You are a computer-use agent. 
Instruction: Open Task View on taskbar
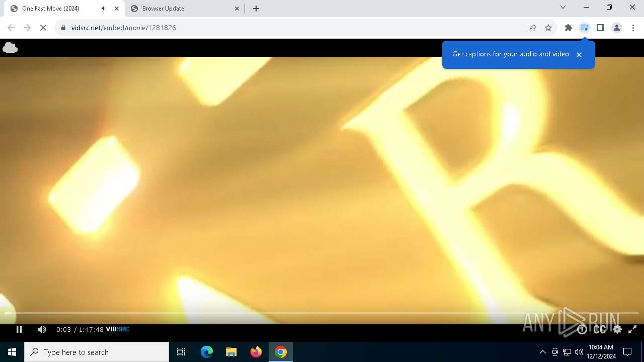[x=181, y=352]
